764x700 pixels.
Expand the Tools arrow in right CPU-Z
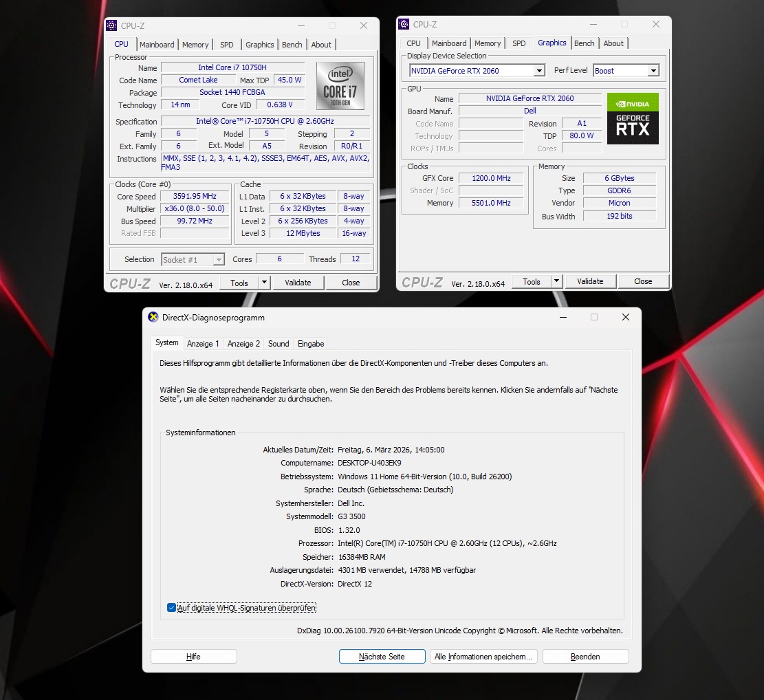click(x=556, y=281)
